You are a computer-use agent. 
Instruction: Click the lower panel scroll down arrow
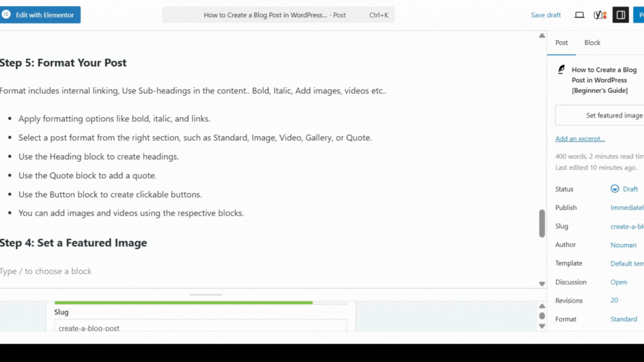coord(542,326)
